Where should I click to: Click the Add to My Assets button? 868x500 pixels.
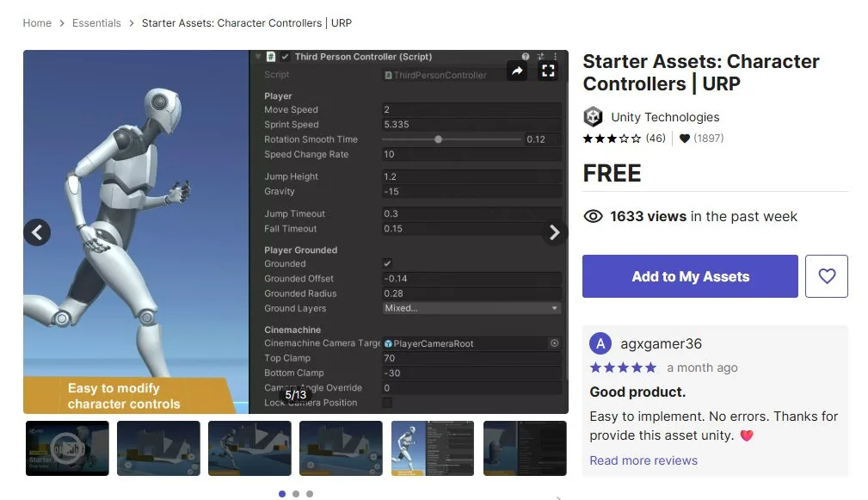click(690, 276)
